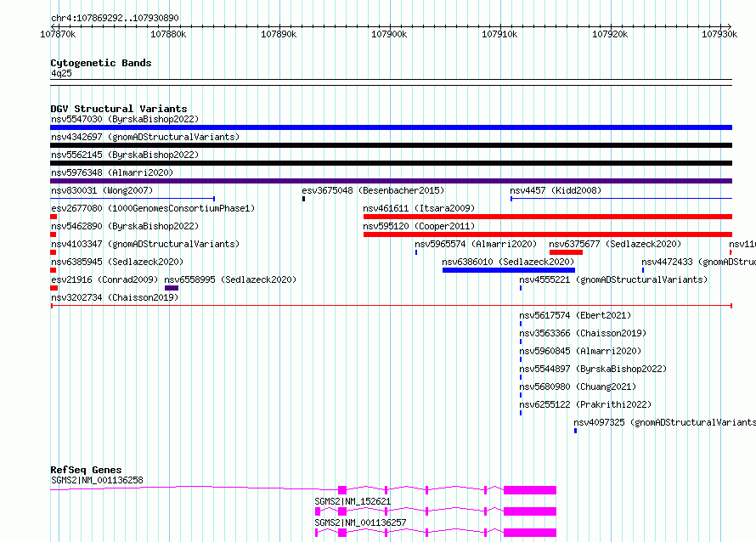Image resolution: width=756 pixels, height=542 pixels.
Task: Click the 4q25 cytoband label
Action: pyautogui.click(x=61, y=73)
